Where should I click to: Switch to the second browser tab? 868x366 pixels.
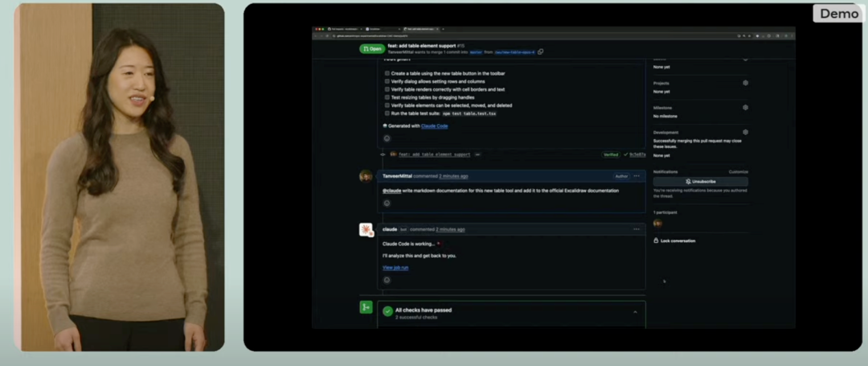click(x=382, y=29)
